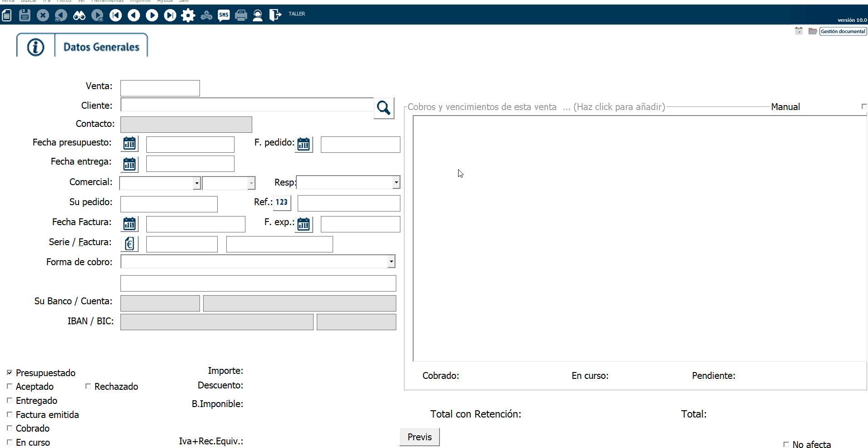Expand the first Comercial dropdown
This screenshot has height=448, width=868.
click(196, 183)
